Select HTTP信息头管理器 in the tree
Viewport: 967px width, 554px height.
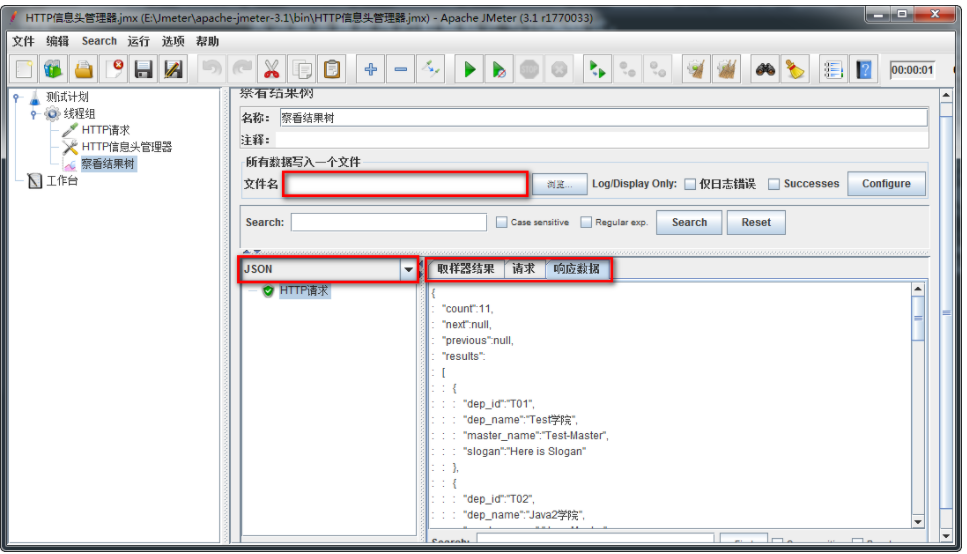point(126,147)
